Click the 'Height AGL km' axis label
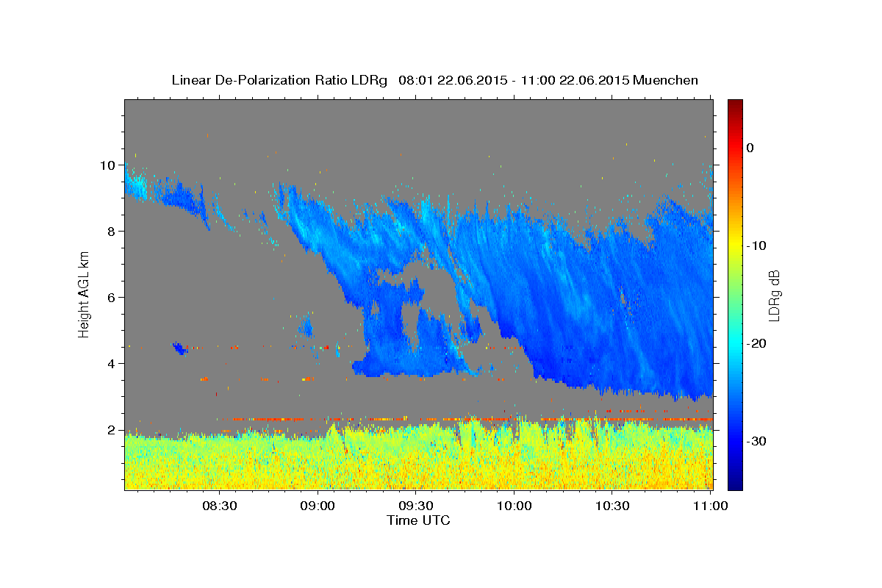Screen dimensions: 882x588 tap(85, 294)
